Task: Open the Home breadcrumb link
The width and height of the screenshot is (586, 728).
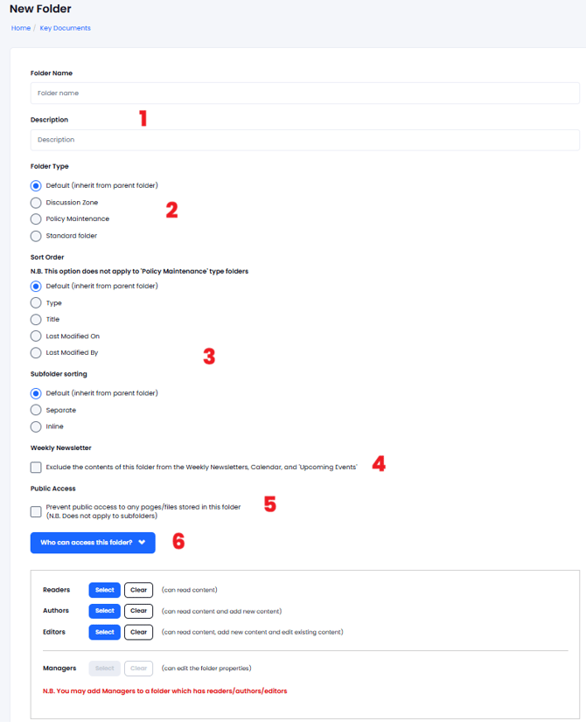Action: coord(21,28)
